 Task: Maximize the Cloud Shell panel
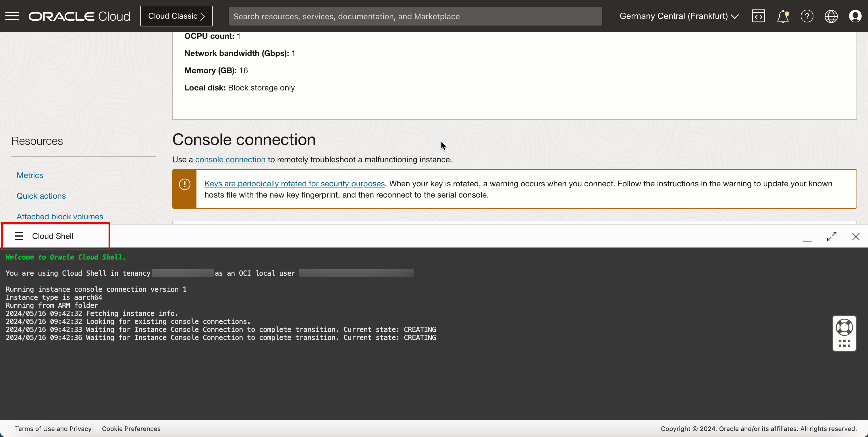[832, 237]
